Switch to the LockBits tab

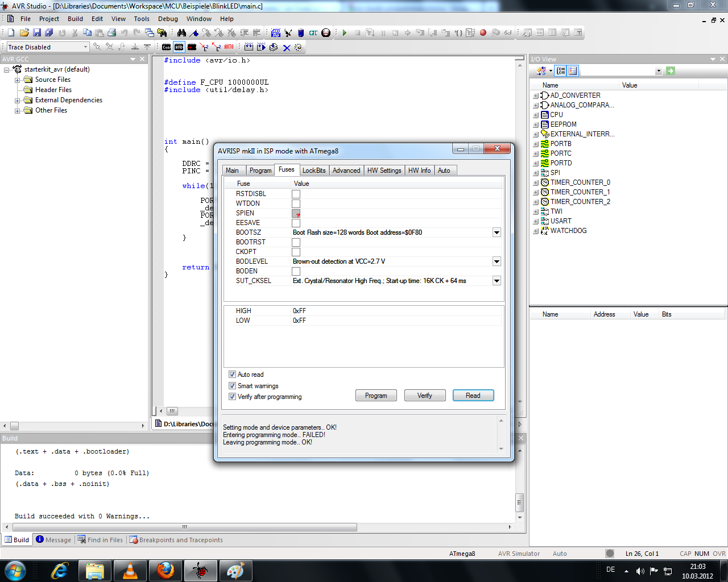tap(314, 171)
